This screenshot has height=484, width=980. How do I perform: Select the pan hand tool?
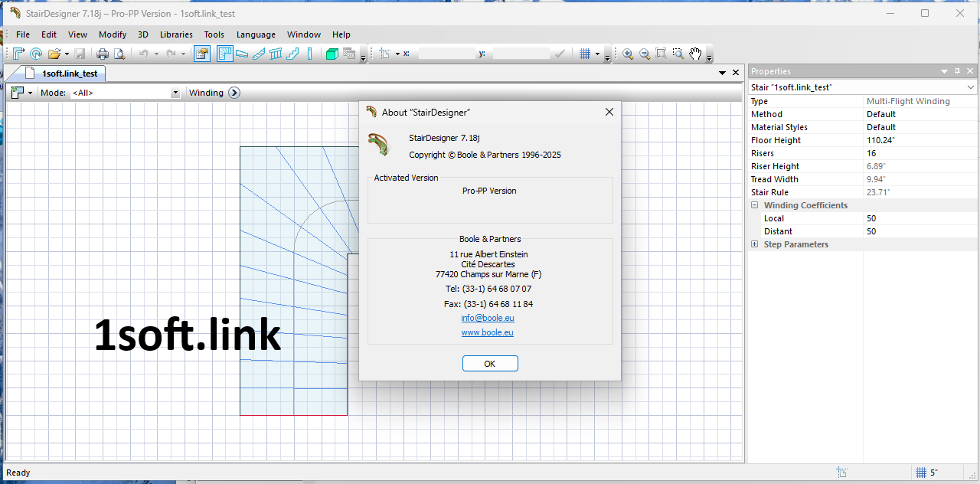695,54
